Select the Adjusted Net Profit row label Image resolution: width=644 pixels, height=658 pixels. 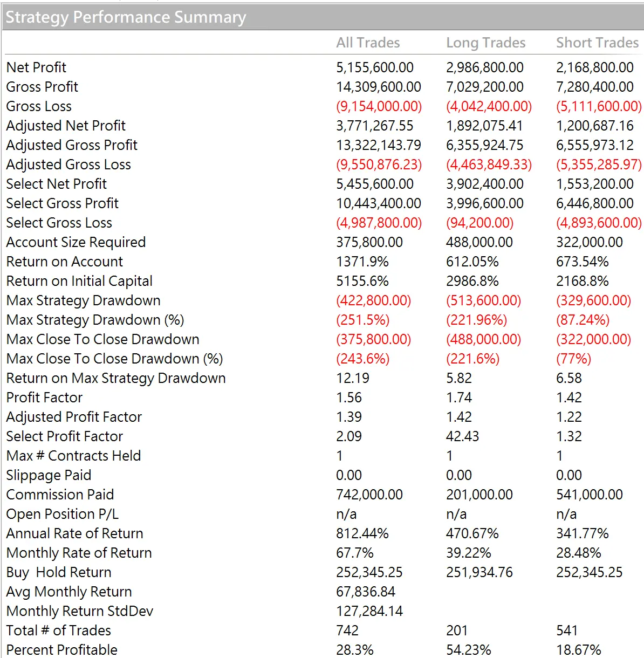click(x=66, y=126)
